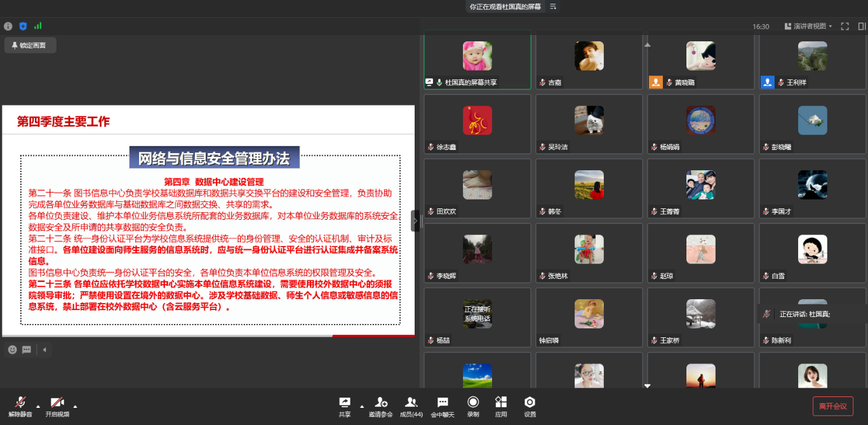Screen dimensions: 868x425
Task: Click the red 离开会议 button
Action: point(832,406)
